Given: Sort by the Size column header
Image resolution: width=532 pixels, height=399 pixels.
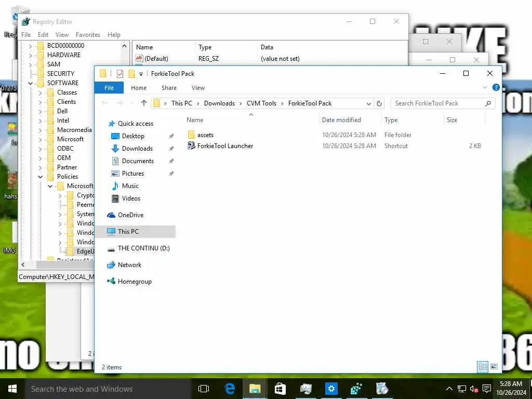Looking at the screenshot, I should [452, 120].
